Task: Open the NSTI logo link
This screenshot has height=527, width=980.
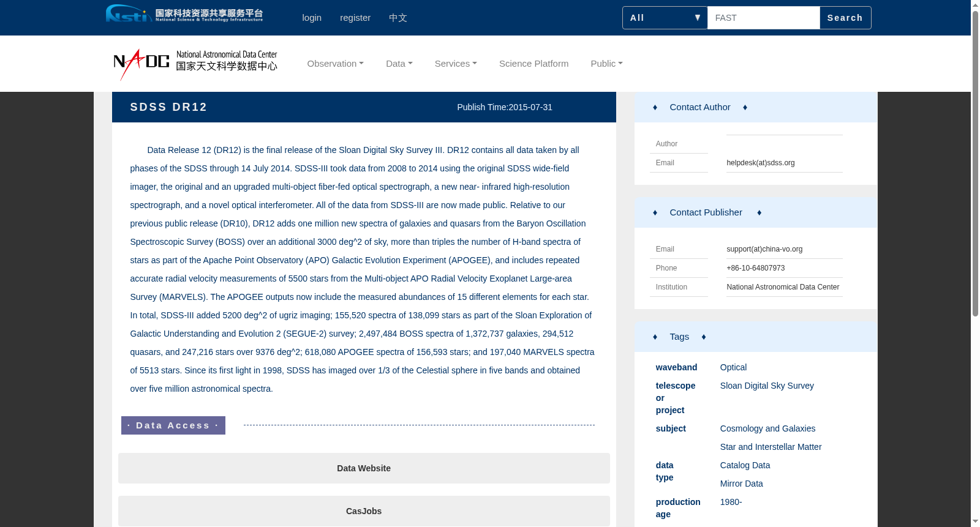Action: [x=184, y=13]
